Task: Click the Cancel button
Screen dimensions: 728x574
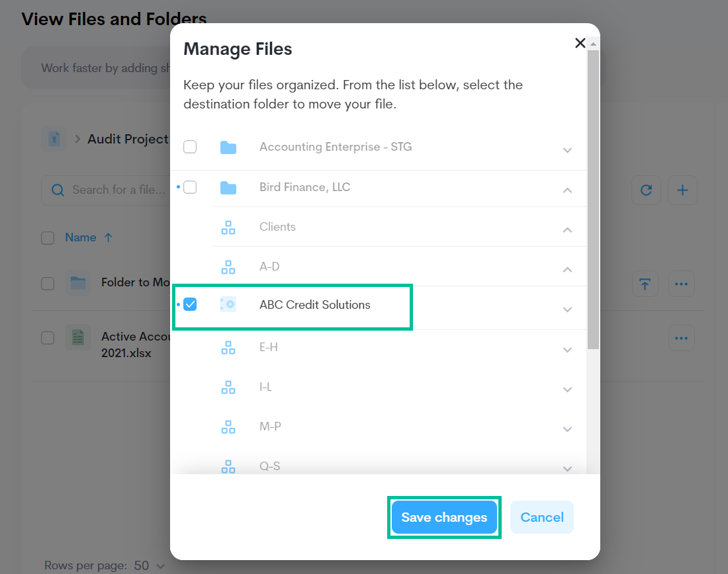Action: [541, 517]
